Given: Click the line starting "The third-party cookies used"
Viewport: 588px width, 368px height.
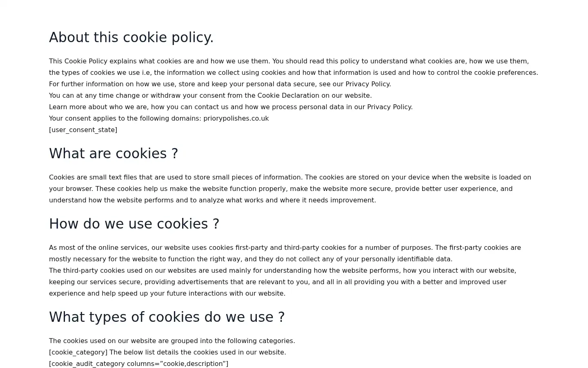Looking at the screenshot, I should tap(283, 270).
